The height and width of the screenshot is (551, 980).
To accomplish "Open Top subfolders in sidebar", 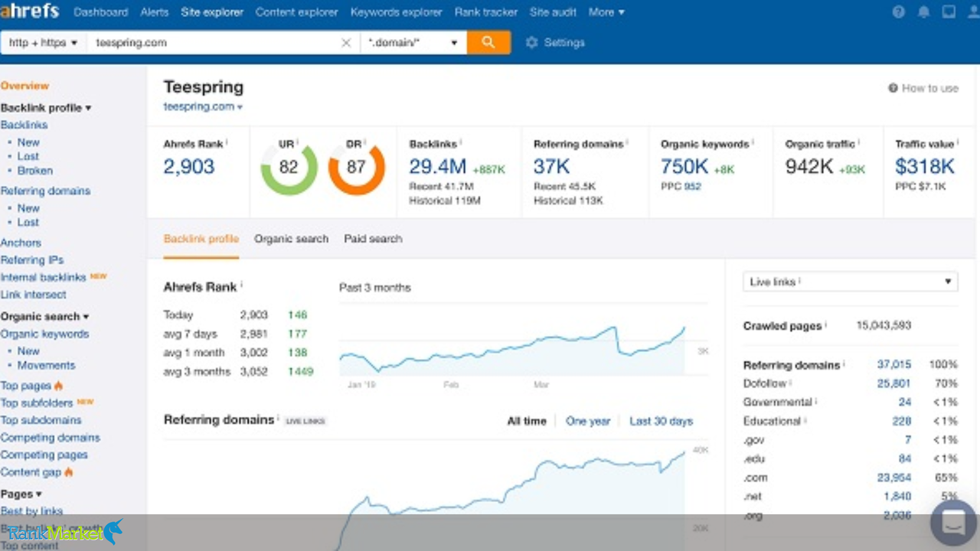I will click(x=37, y=403).
